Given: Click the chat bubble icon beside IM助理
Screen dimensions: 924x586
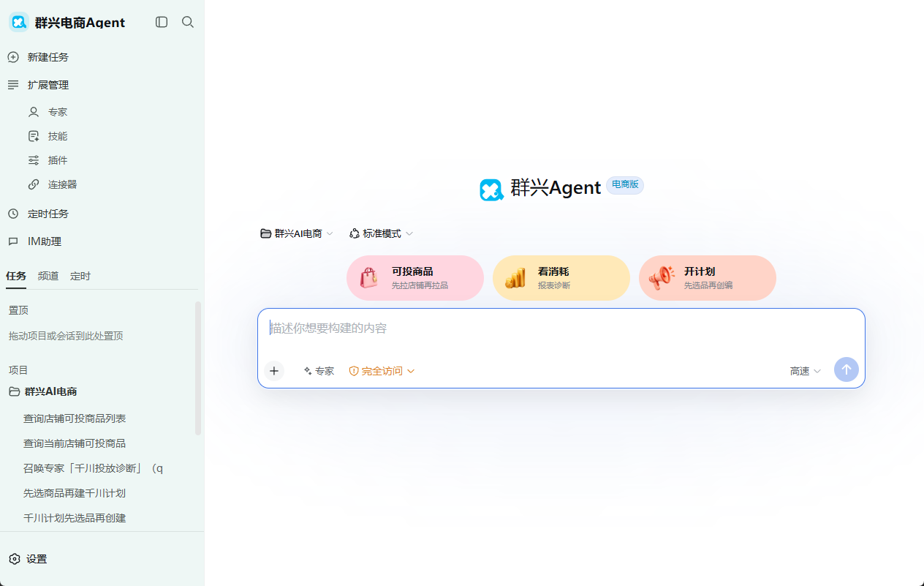Looking at the screenshot, I should [x=13, y=241].
